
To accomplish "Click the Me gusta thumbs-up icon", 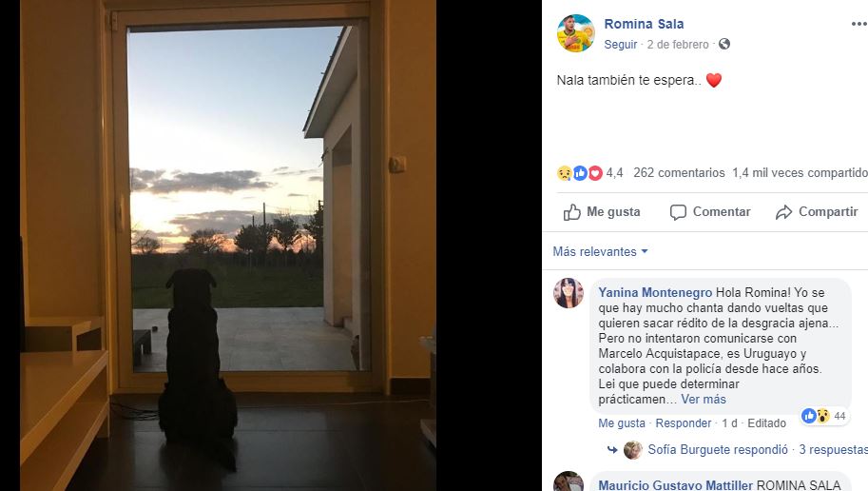I will click(571, 212).
